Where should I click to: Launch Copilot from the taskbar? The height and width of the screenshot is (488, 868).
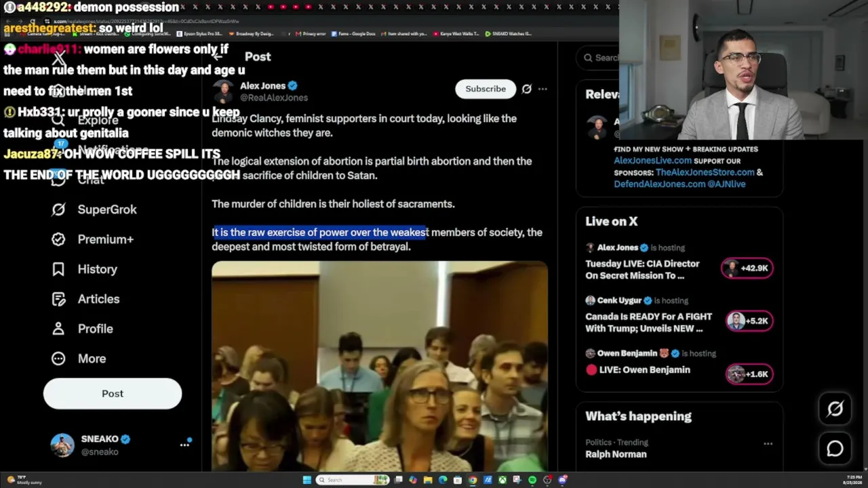click(413, 480)
